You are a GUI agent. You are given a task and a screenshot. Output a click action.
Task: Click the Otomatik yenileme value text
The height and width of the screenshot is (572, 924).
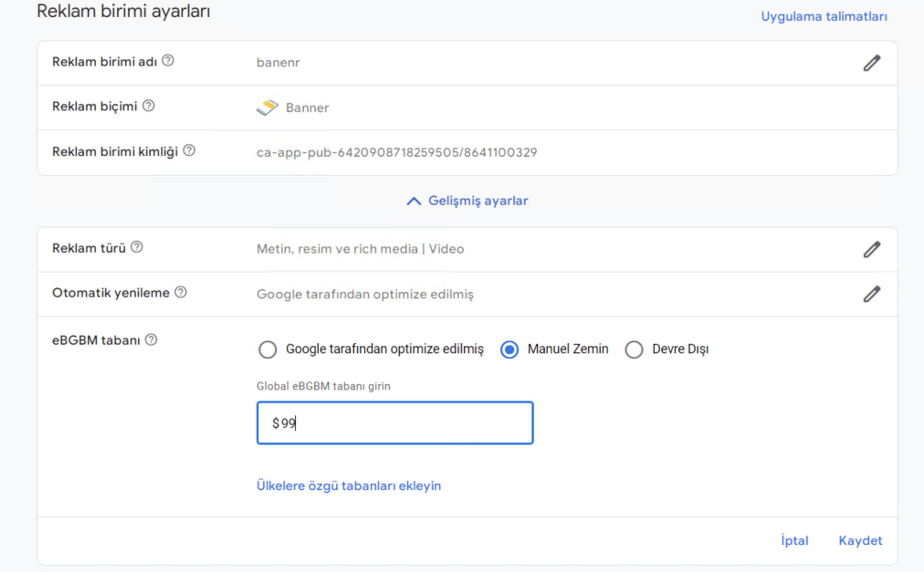(x=365, y=294)
